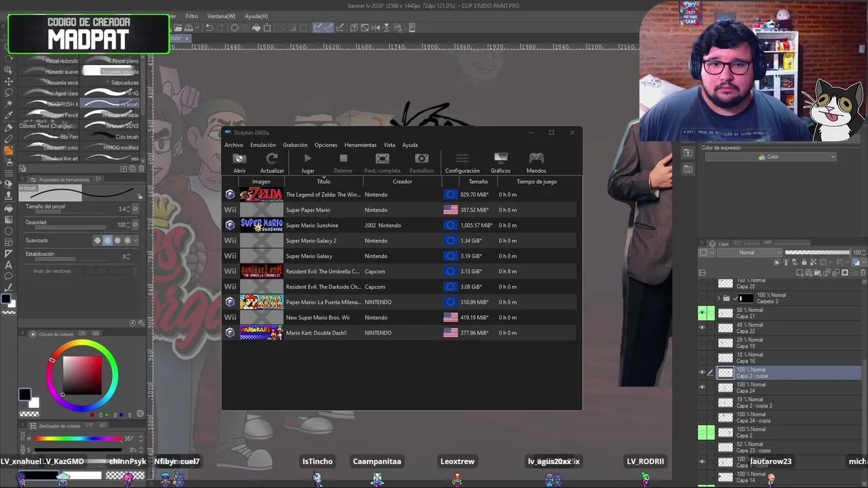The height and width of the screenshot is (488, 868).
Task: Adjust layer opacity slider in Capa panel
Action: [x=817, y=253]
